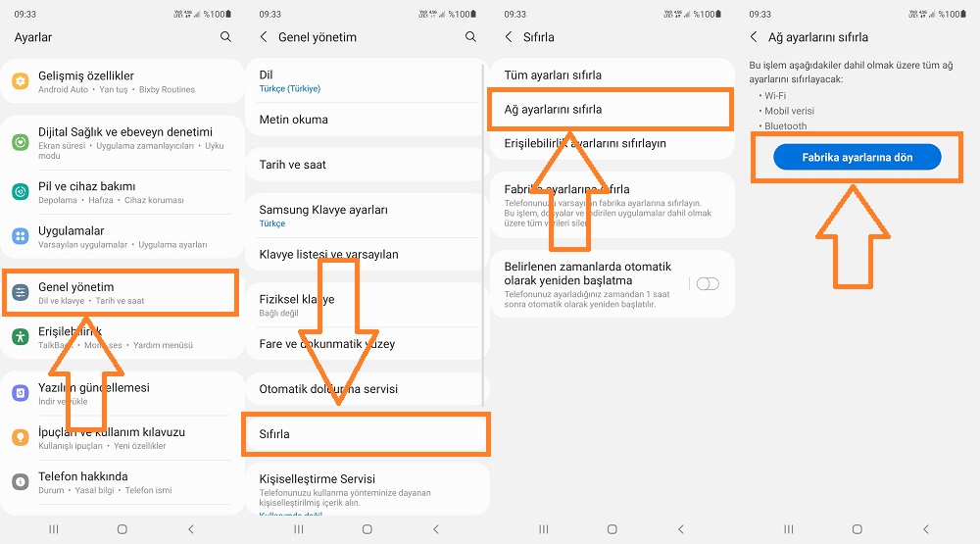Open Samsung Klavye ayarları entry

366,215
